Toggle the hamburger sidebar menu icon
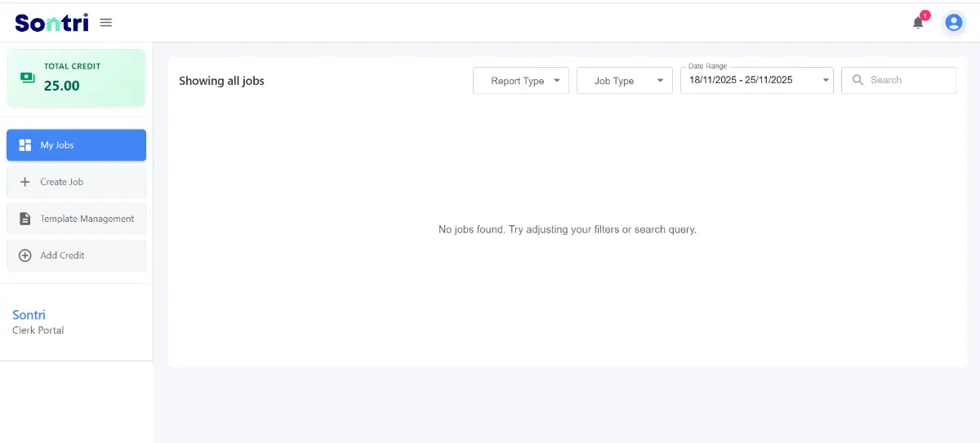This screenshot has width=980, height=443. [x=105, y=23]
